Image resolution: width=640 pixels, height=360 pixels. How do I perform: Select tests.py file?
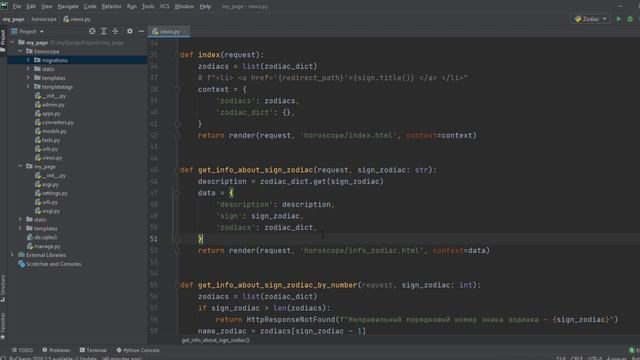click(51, 140)
